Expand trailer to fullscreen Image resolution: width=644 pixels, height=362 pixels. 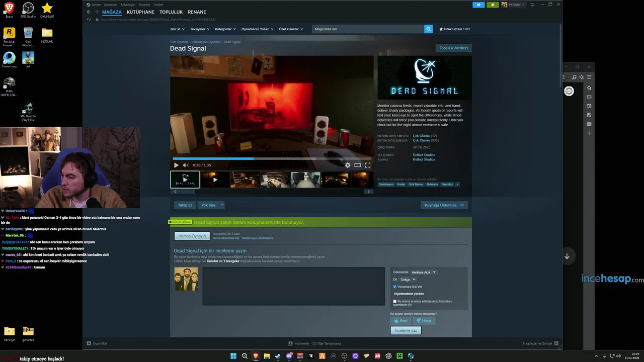tap(368, 165)
